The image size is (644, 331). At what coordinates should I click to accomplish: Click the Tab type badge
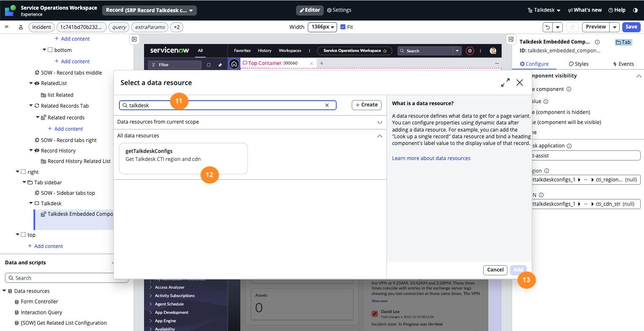coord(623,42)
